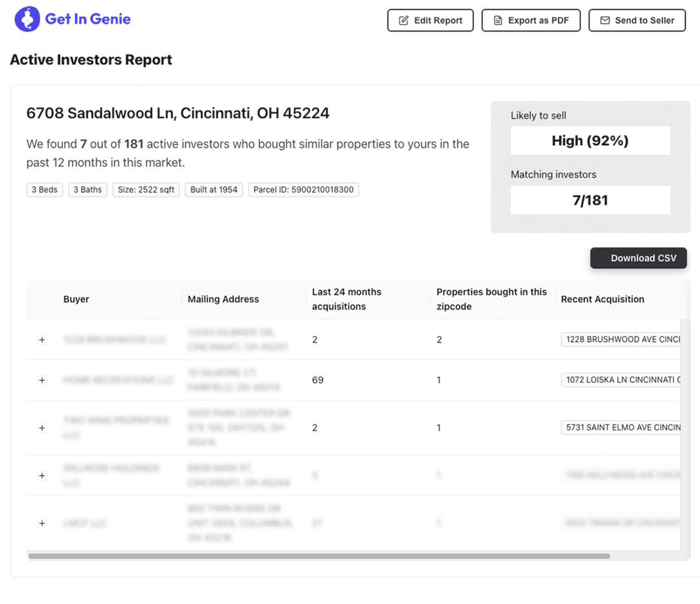Click the Parcel ID chip

click(303, 189)
